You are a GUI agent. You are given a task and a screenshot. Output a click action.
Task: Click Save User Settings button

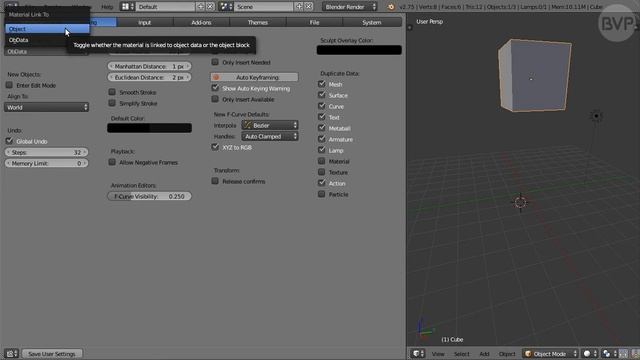[x=52, y=353]
